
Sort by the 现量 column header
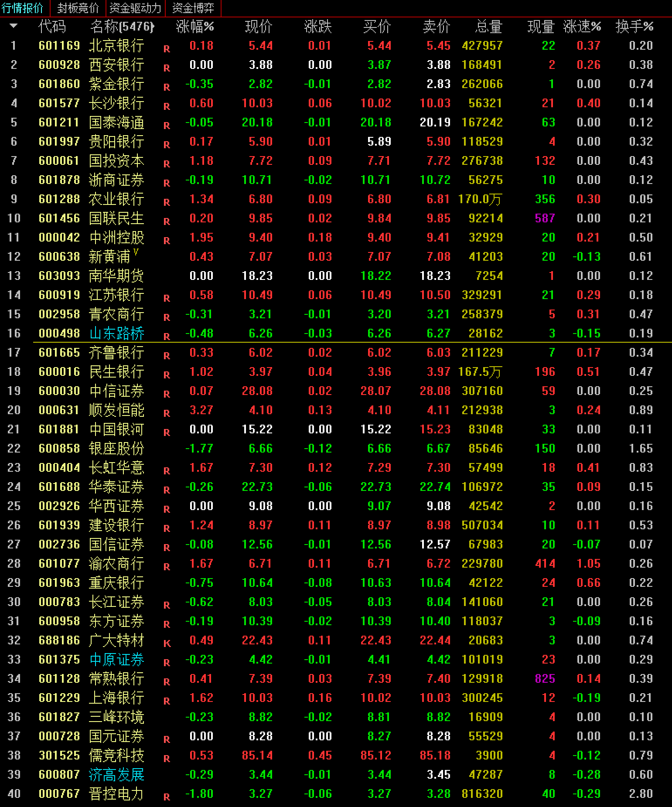point(541,27)
